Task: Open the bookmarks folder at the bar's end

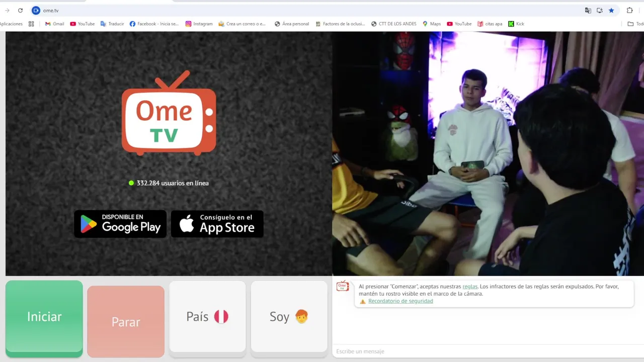Action: (635, 24)
